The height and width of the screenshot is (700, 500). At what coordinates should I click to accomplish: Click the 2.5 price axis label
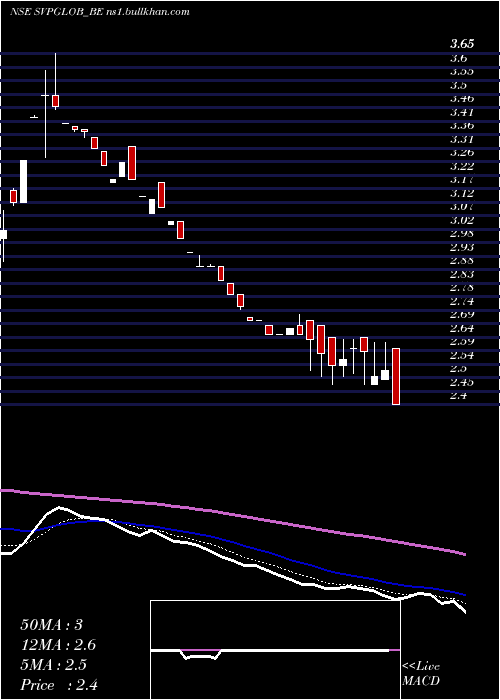click(458, 368)
